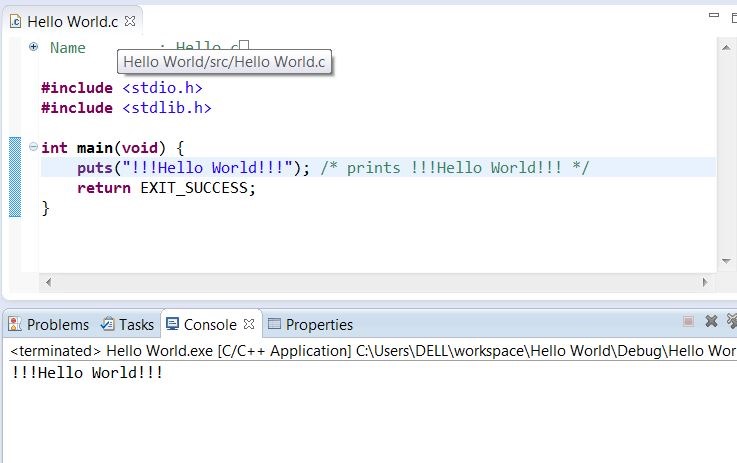Click the editor horizontal scrollbar left arrow

(47, 282)
